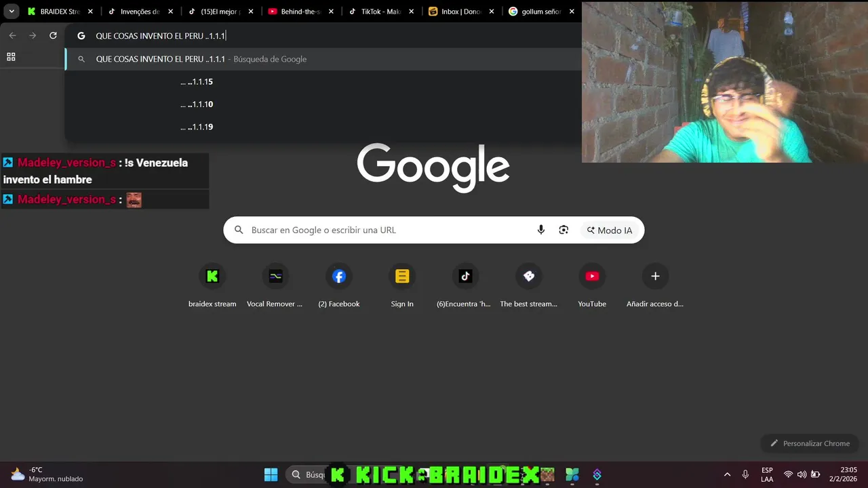Image resolution: width=868 pixels, height=488 pixels.
Task: Click the magnifier icon in search box
Action: (x=239, y=230)
